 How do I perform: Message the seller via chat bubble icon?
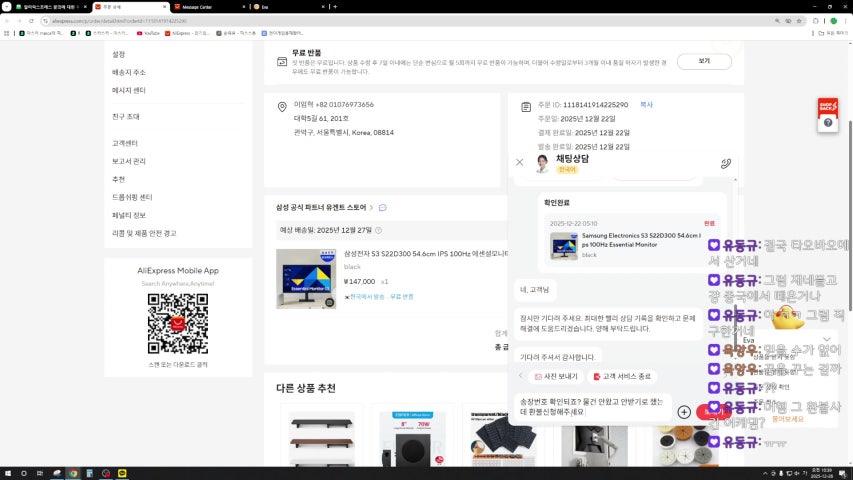(382, 207)
